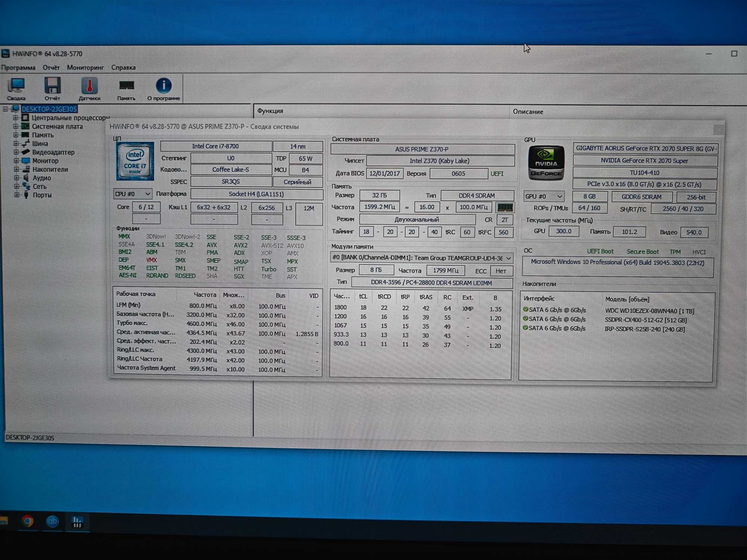Click the Центральные процессоры tree icon
The height and width of the screenshot is (560, 747).
(x=25, y=118)
